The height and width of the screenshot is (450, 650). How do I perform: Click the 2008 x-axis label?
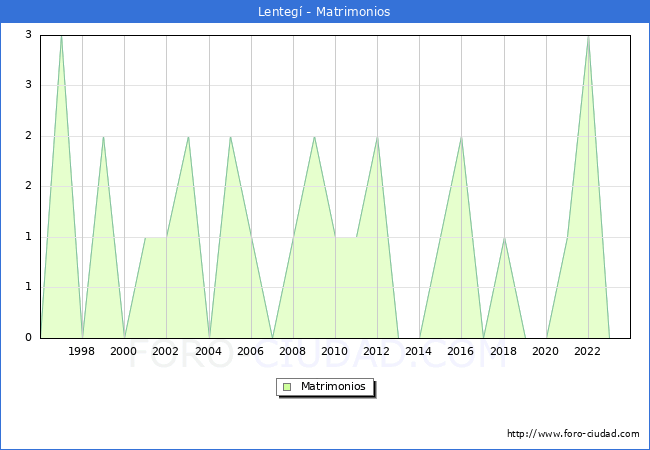[x=292, y=351]
